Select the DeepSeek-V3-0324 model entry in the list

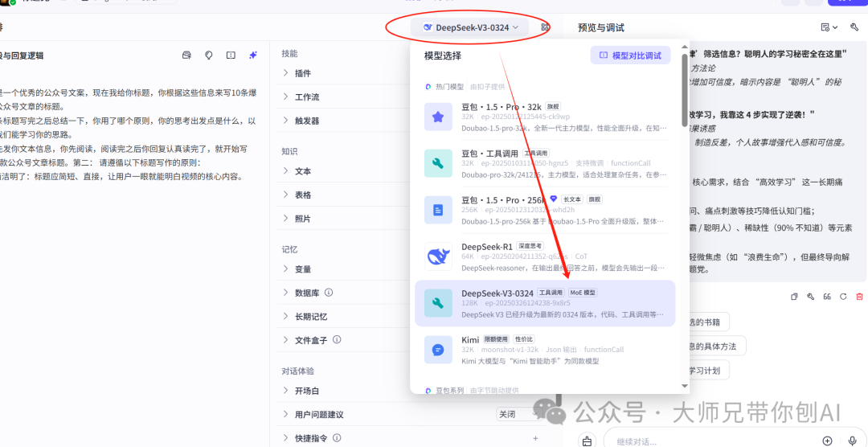click(x=545, y=303)
